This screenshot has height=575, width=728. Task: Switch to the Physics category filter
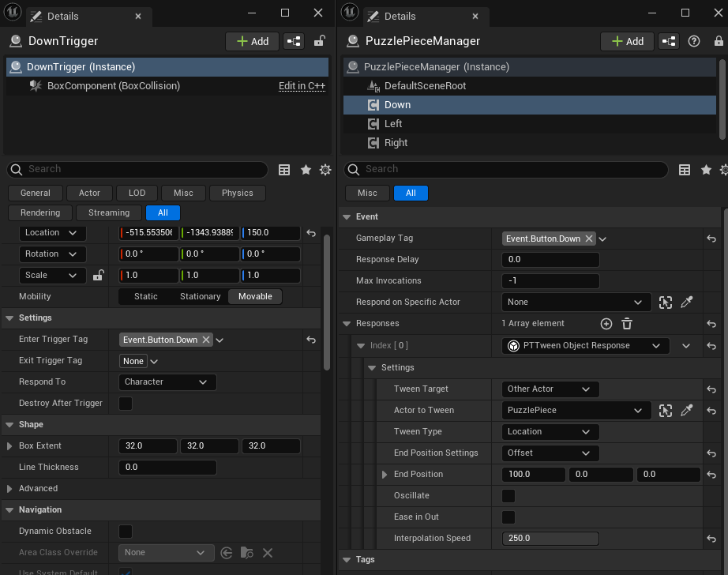[237, 193]
